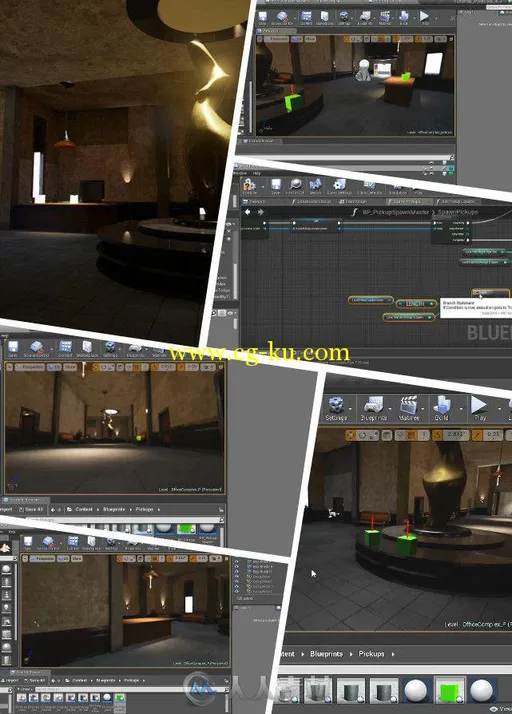Click BP_PickupSpawnMaster breadcrumb in Blueprint graph

click(x=395, y=212)
